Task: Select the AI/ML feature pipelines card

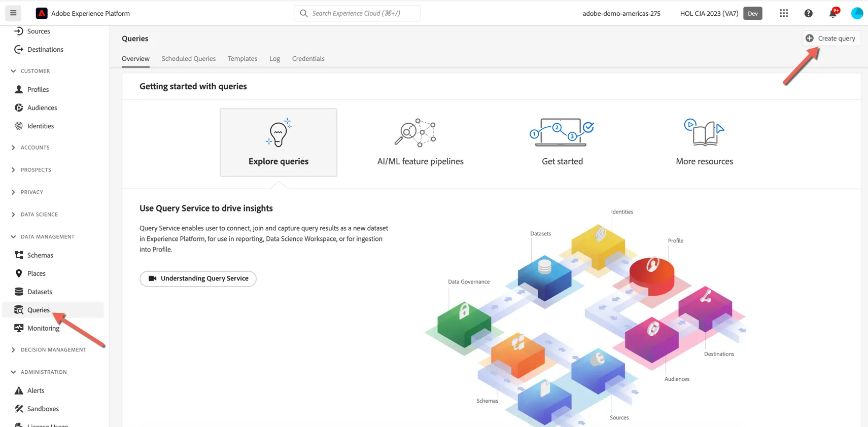Action: (421, 143)
